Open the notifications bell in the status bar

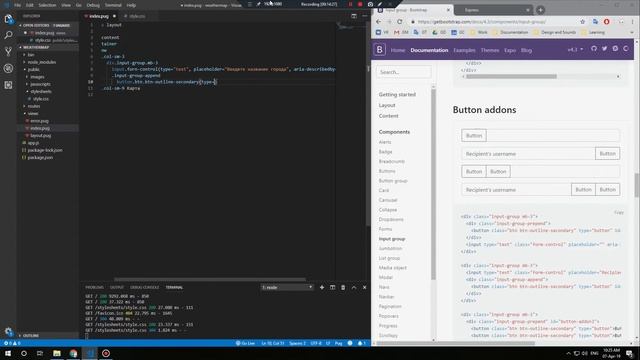point(362,343)
